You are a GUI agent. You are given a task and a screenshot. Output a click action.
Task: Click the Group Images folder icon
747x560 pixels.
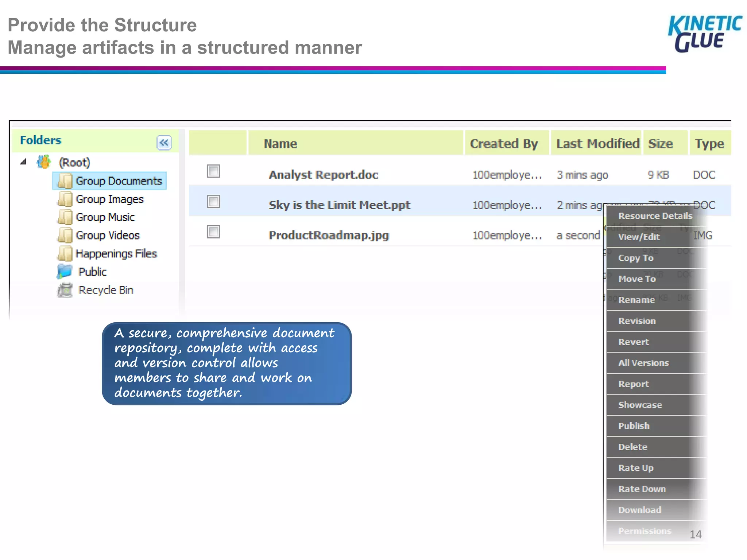click(65, 199)
